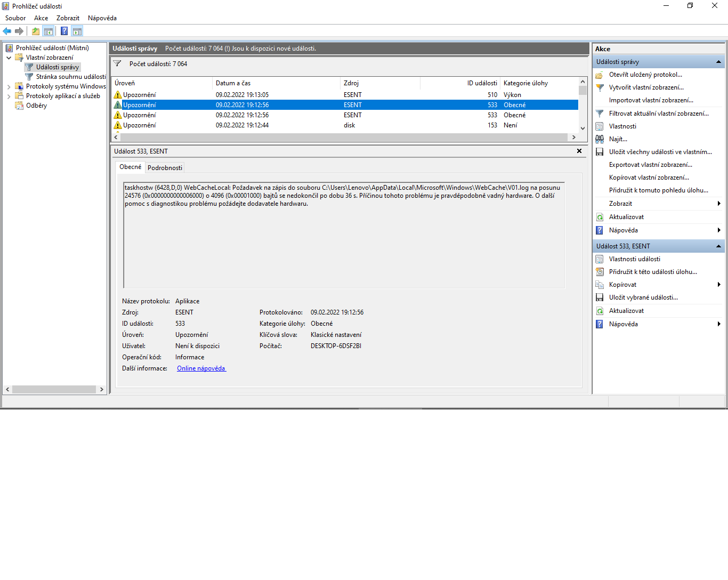Click the Najít binoculars icon
This screenshot has width=728, height=580.
click(600, 139)
